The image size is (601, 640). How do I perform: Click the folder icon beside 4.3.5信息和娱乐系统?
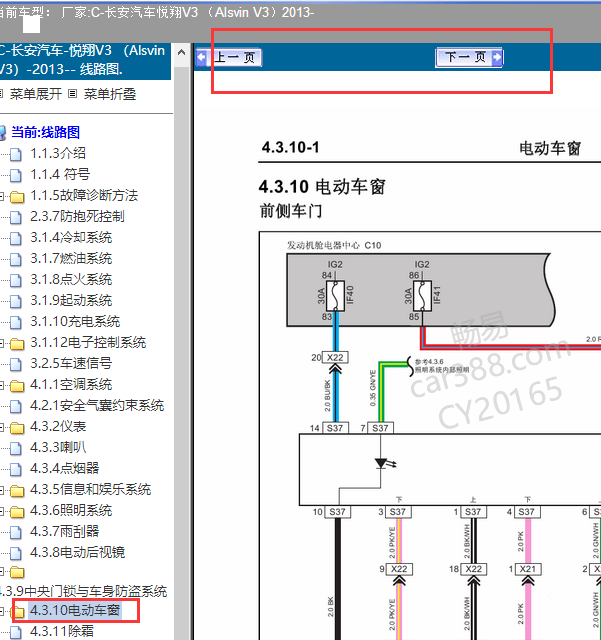tap(17, 491)
